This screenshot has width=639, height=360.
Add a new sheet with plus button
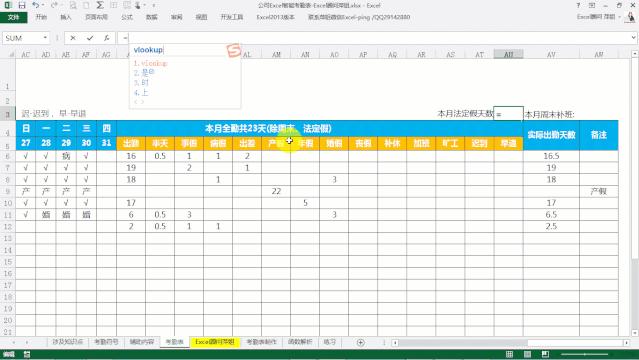(360, 342)
